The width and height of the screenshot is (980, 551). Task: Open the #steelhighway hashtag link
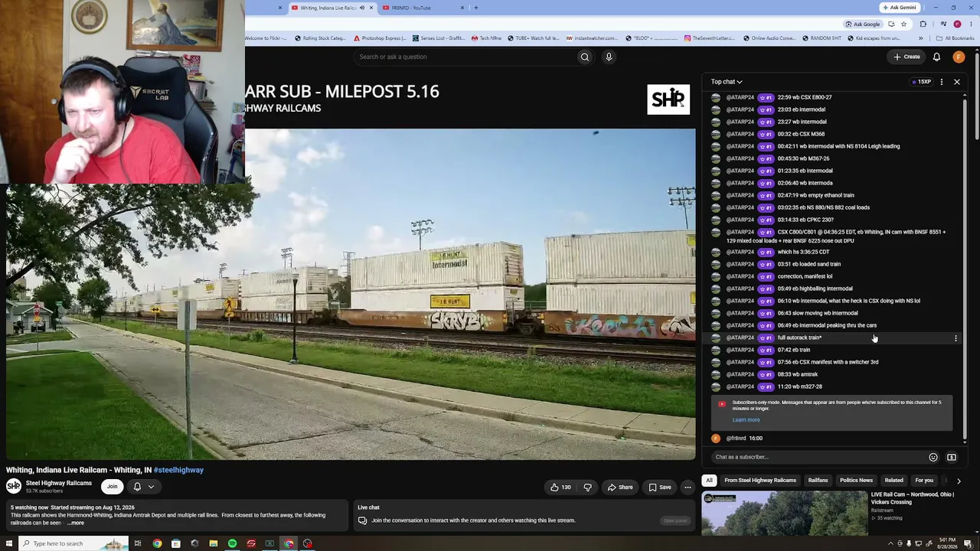tap(178, 470)
